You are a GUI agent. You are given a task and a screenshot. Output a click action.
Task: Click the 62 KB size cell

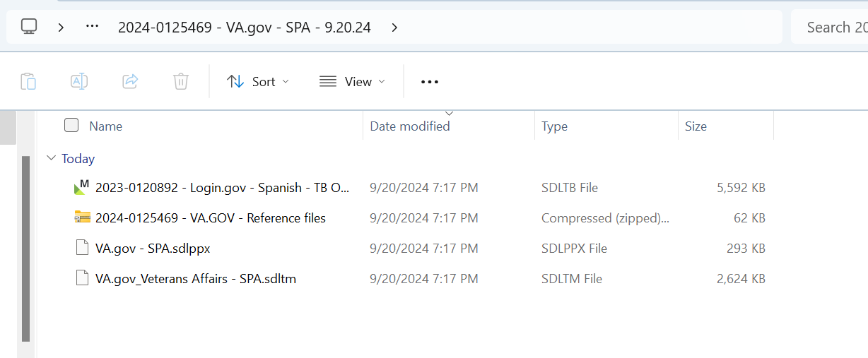(x=749, y=218)
